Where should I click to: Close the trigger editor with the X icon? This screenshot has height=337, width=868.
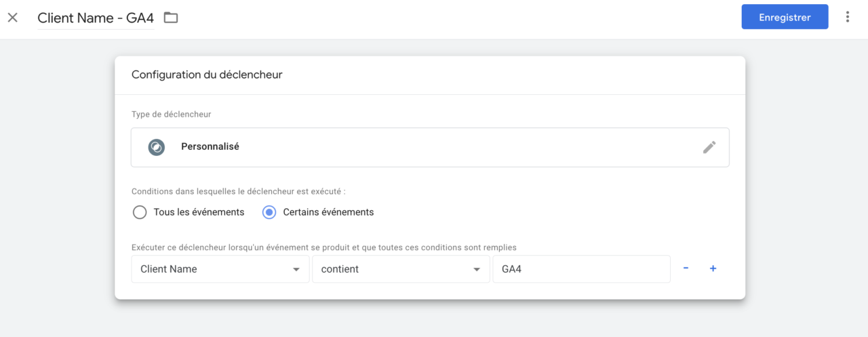pos(13,18)
